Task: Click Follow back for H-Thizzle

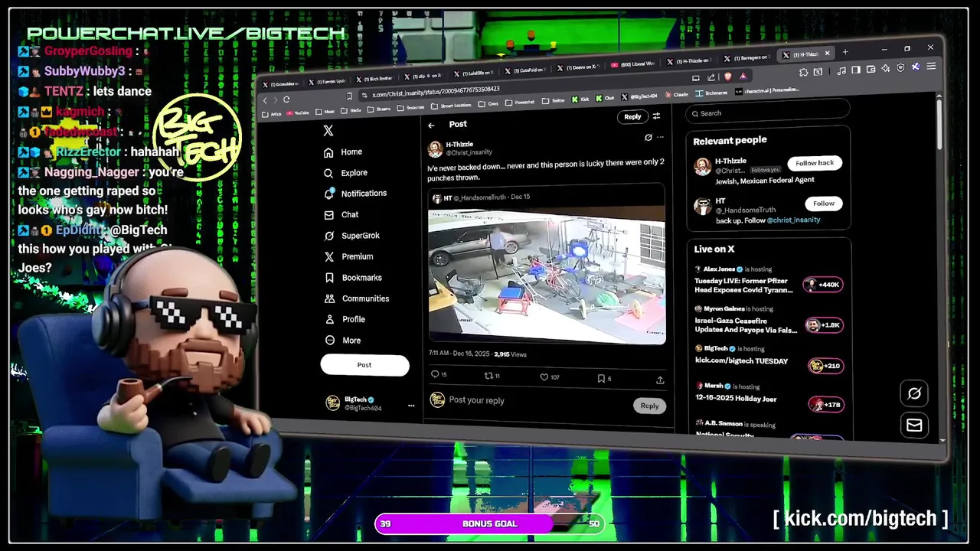Action: (x=815, y=163)
